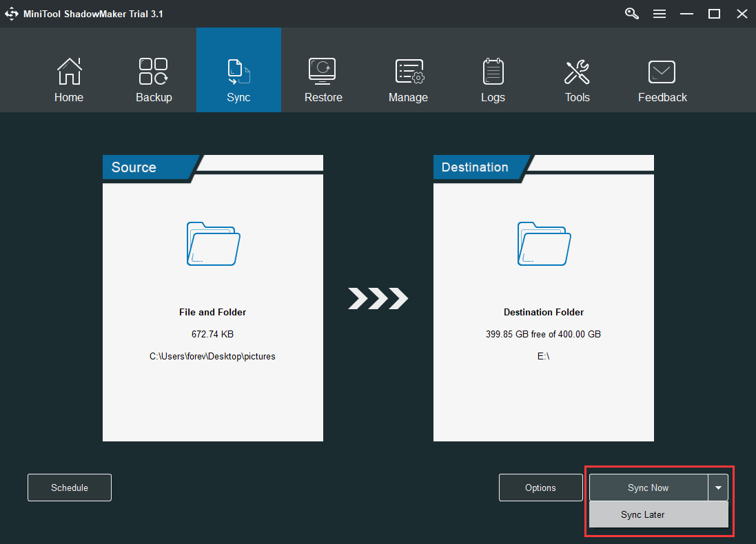
Task: Click the source path C:\Users\forev\Desktop\pictures
Action: 212,356
